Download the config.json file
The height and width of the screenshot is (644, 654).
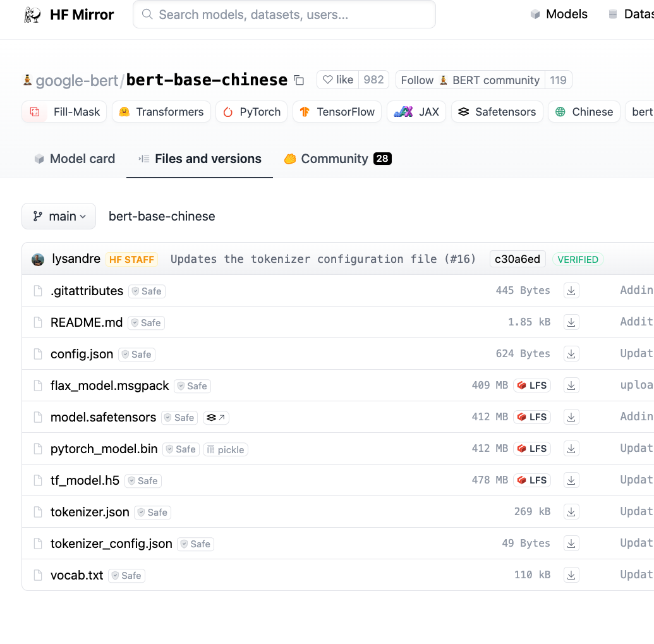(x=571, y=354)
